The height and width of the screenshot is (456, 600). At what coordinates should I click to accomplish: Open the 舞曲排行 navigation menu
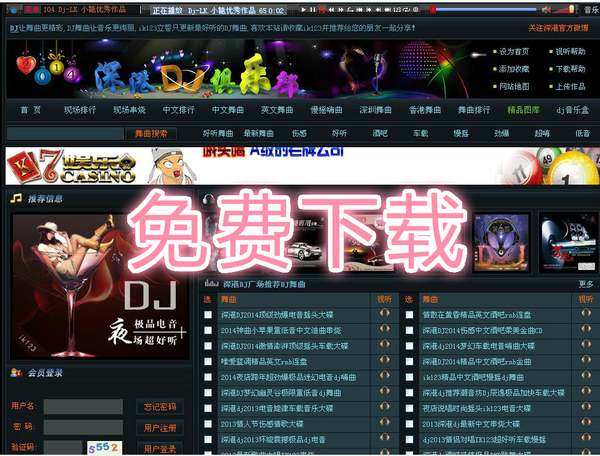coord(476,110)
